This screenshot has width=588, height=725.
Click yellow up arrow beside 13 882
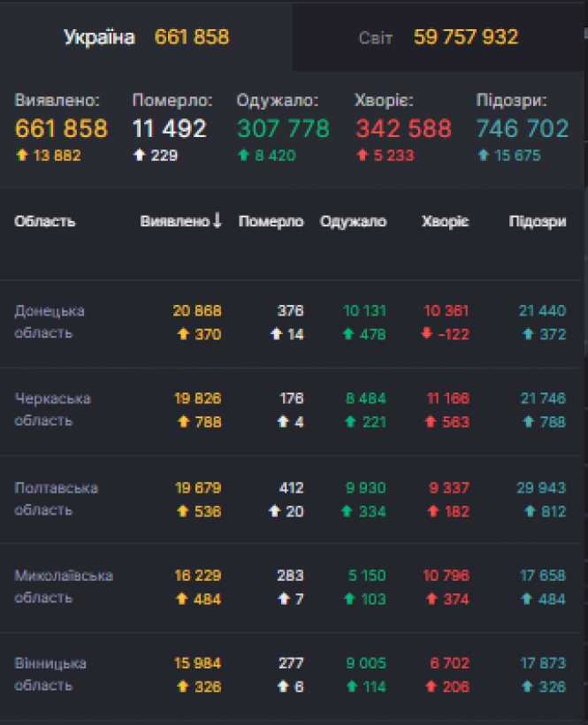pyautogui.click(x=21, y=156)
